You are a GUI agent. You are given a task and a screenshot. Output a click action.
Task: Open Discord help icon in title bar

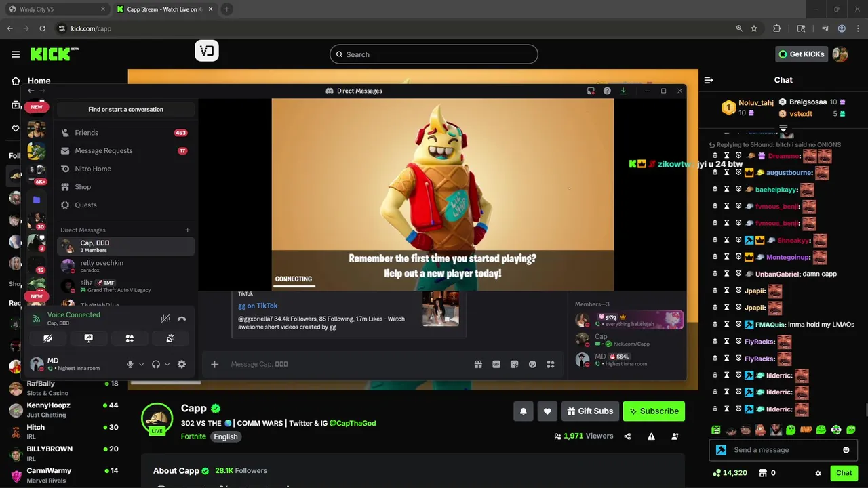click(x=607, y=91)
